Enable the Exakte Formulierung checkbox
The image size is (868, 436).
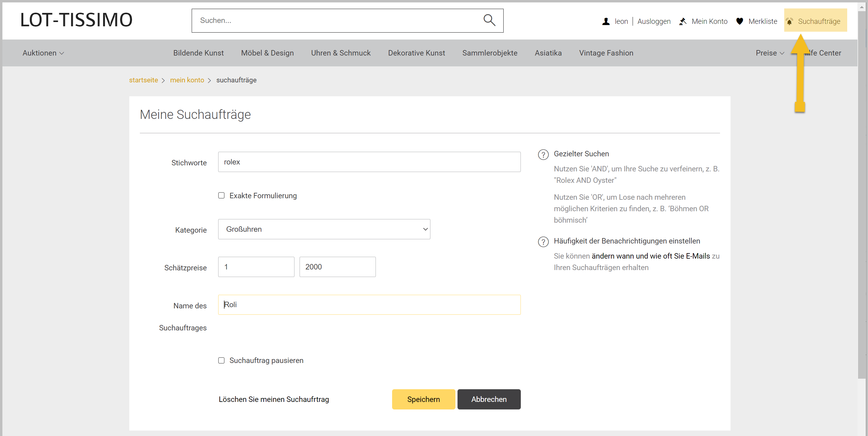pos(222,196)
